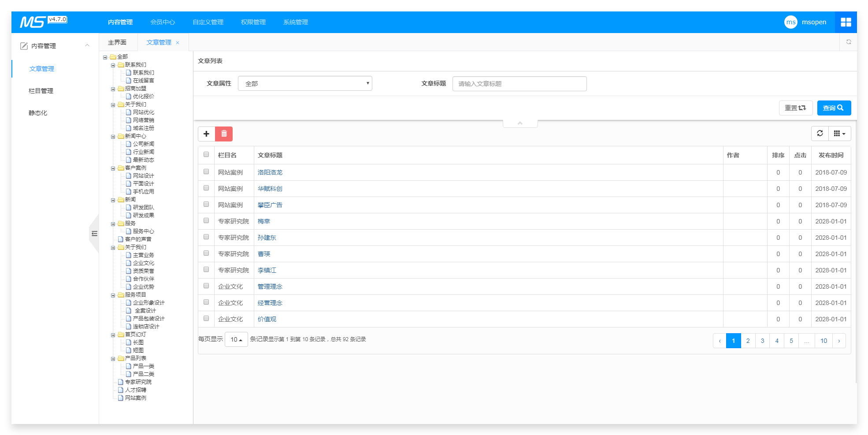Image resolution: width=868 pixels, height=435 pixels.
Task: Toggle the select-all checkbox in table header
Action: click(206, 154)
